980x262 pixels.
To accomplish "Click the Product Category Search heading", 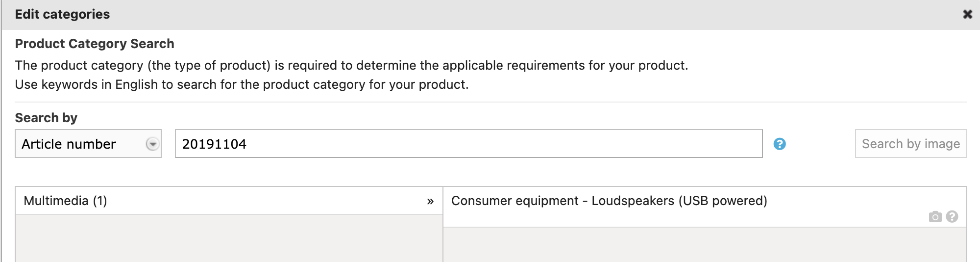I will tap(95, 44).
